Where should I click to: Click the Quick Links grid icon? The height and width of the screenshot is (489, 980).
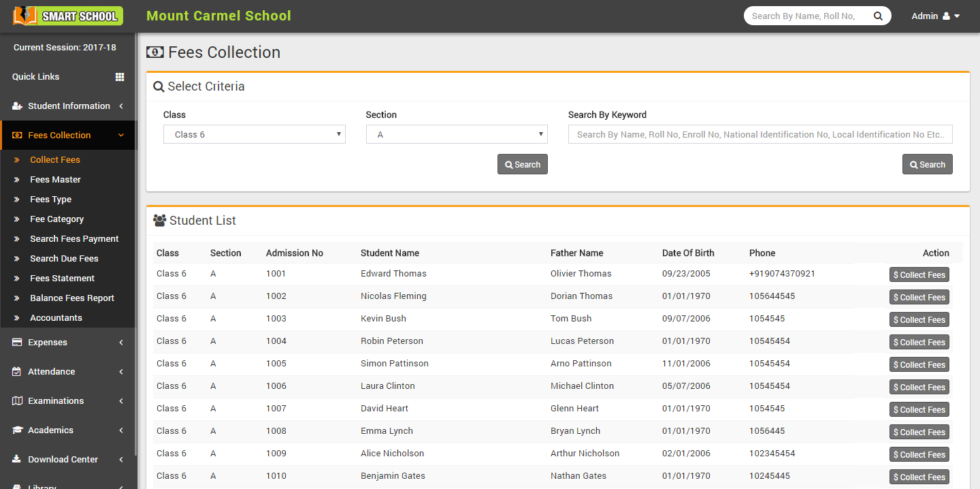coord(120,77)
